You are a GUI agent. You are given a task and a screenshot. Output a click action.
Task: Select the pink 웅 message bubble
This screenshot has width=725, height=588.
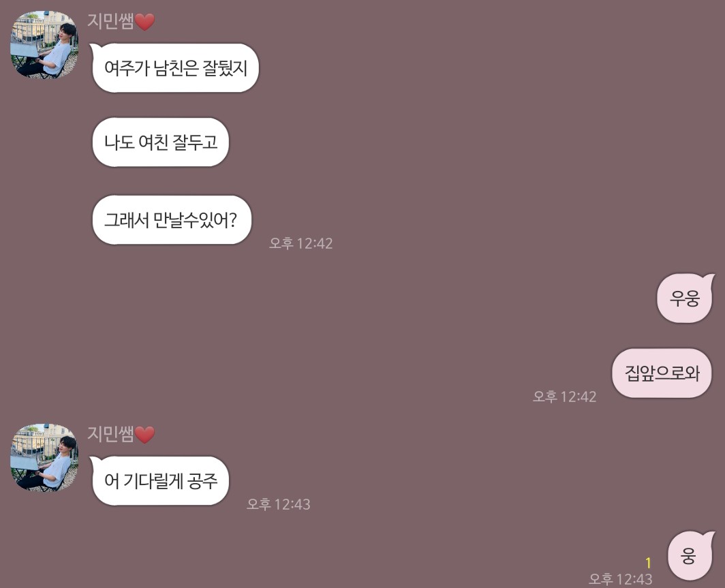(x=690, y=555)
